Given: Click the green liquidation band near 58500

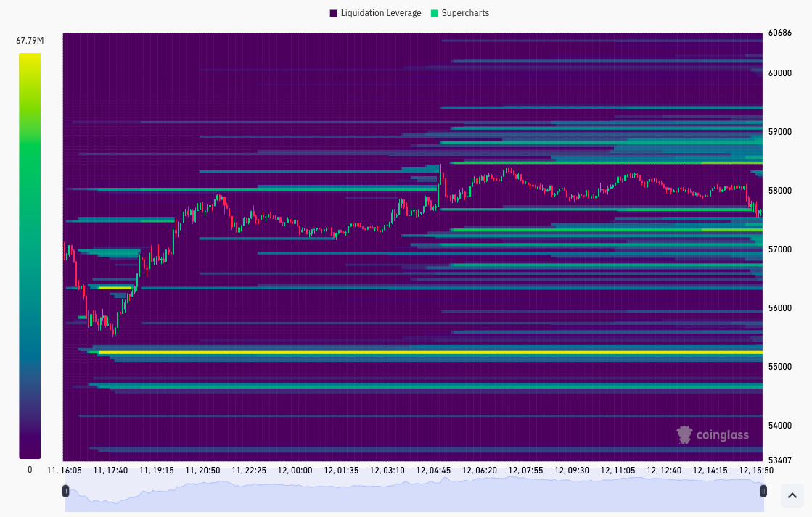Looking at the screenshot, I should tap(602, 162).
